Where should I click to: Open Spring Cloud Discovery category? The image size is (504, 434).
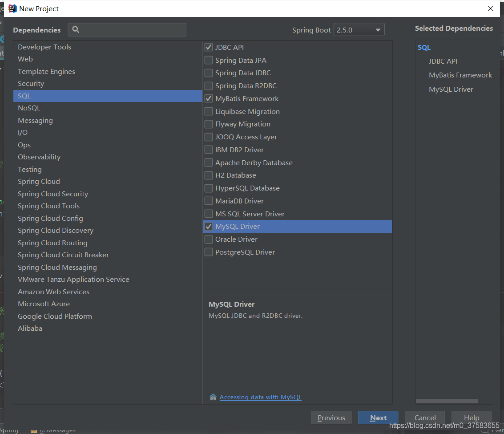[108, 230]
